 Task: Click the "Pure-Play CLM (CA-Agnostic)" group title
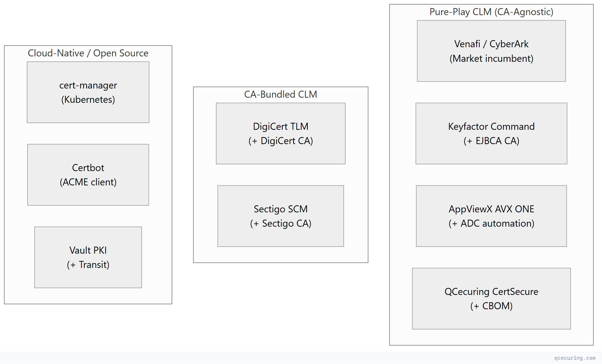491,12
